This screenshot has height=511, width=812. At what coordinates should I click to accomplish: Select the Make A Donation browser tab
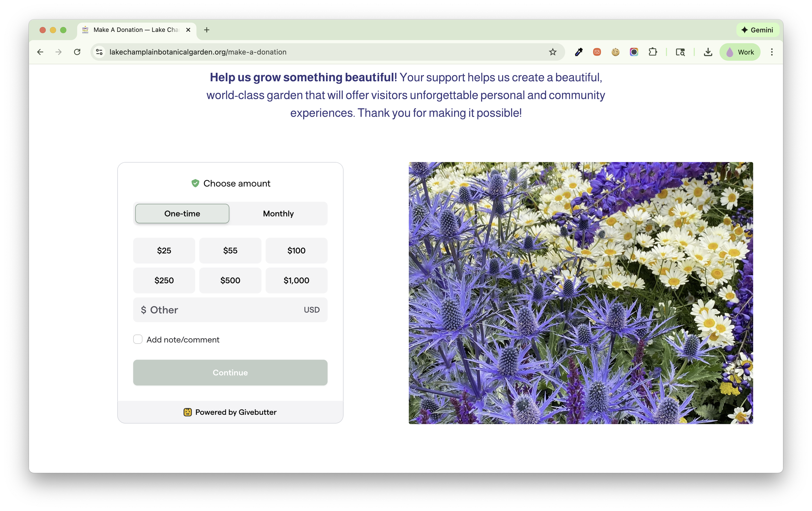click(135, 30)
